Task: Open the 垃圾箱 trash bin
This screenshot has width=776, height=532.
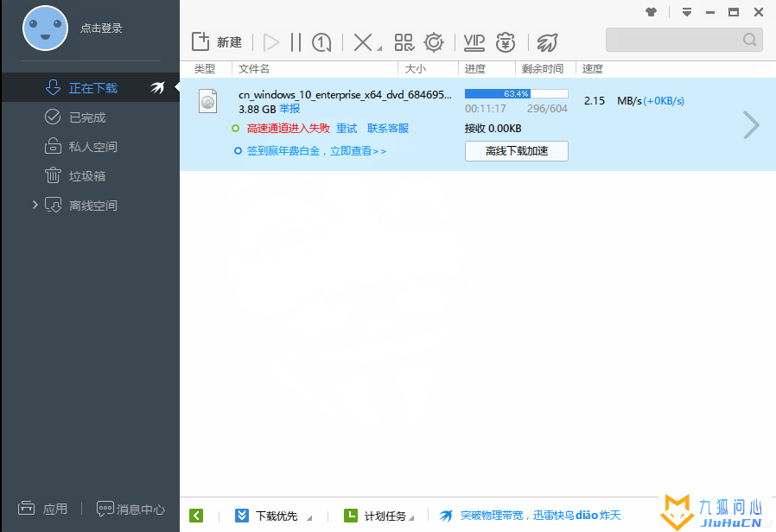Action: click(x=87, y=176)
